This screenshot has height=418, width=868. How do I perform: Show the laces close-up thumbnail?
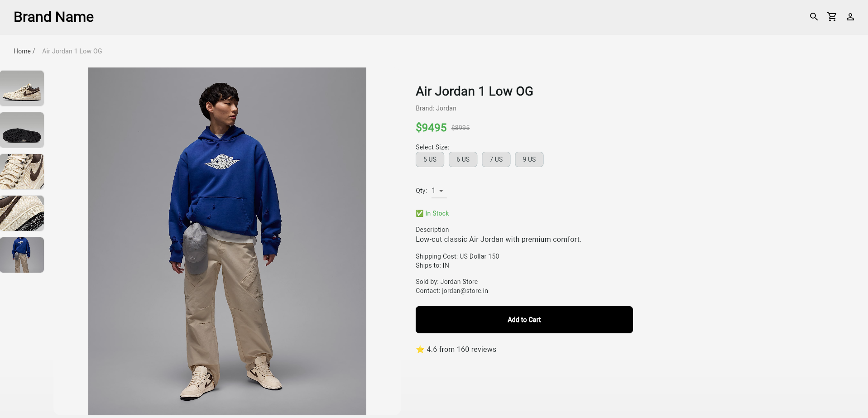pyautogui.click(x=22, y=172)
